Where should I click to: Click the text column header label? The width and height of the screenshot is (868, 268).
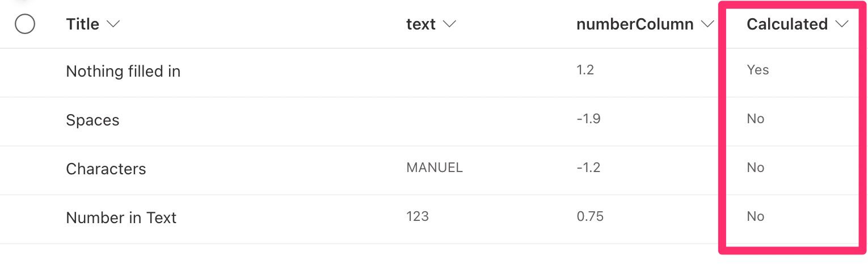pos(421,24)
